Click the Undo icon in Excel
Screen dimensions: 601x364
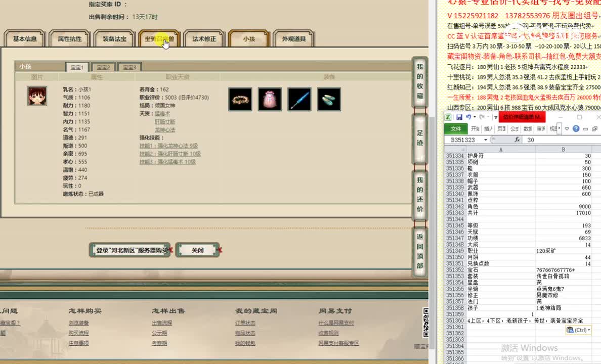(x=468, y=117)
